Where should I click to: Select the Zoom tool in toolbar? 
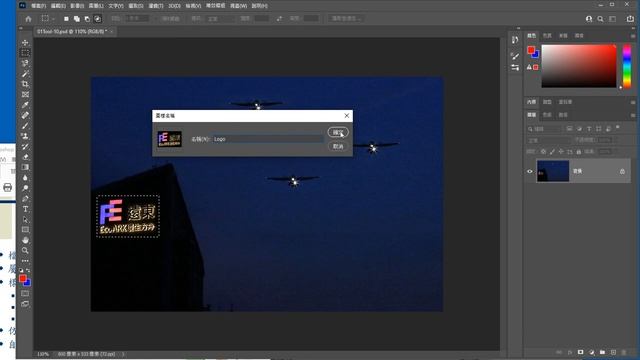25,251
